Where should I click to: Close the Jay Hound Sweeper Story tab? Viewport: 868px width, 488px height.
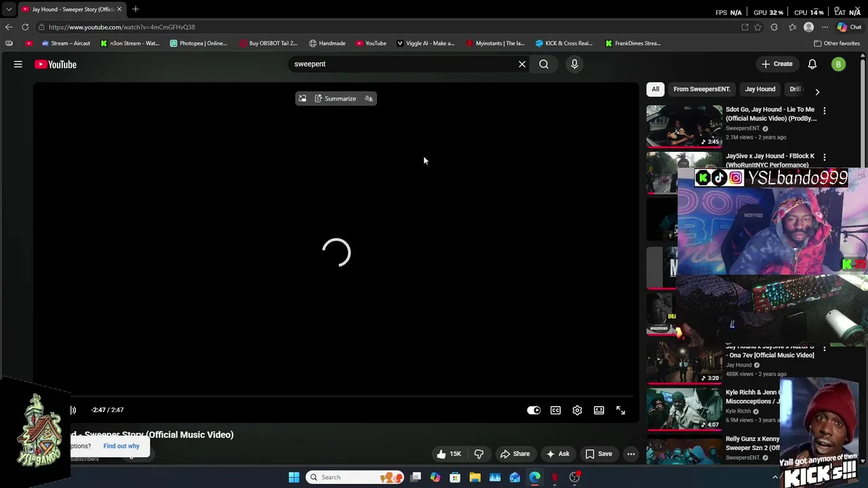tap(119, 9)
